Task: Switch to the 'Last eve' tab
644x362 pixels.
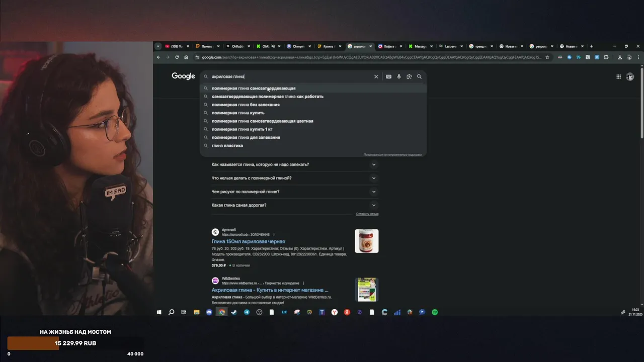Action: [x=451, y=46]
